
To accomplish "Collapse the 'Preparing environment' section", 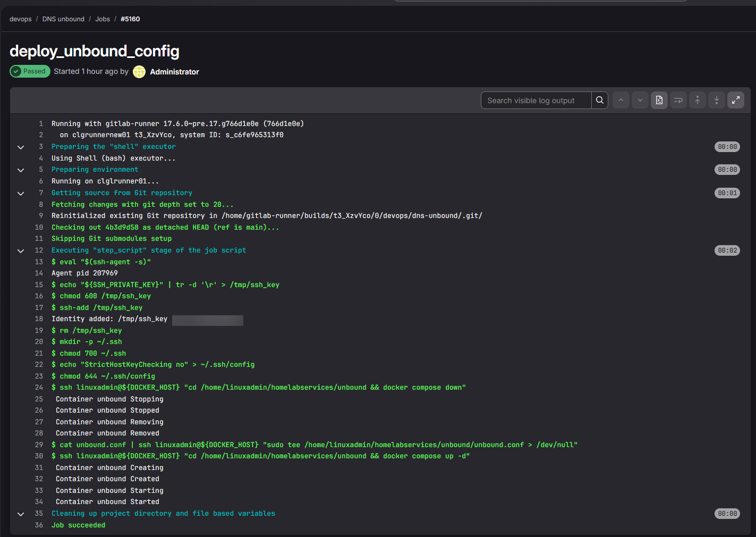I will click(21, 170).
